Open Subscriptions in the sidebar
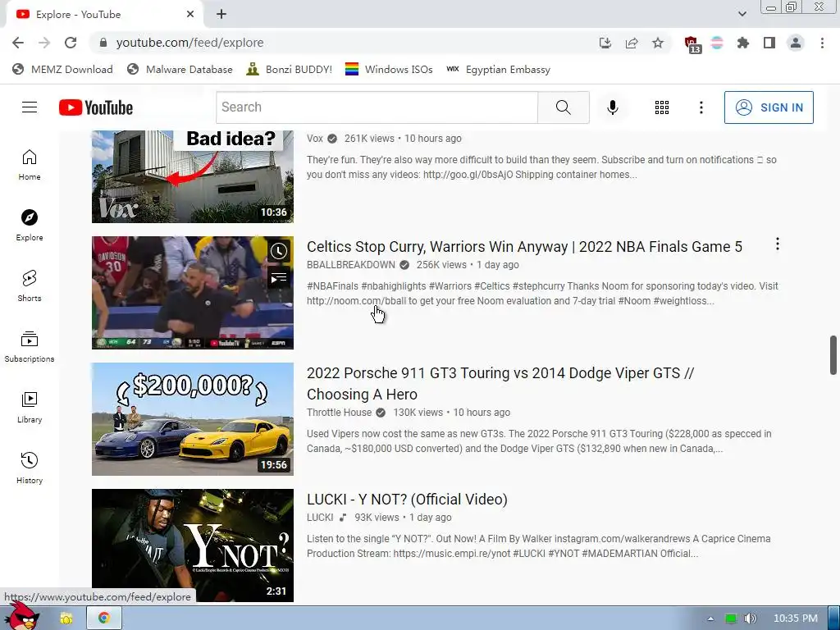Screen dimensions: 840x630 [30, 347]
